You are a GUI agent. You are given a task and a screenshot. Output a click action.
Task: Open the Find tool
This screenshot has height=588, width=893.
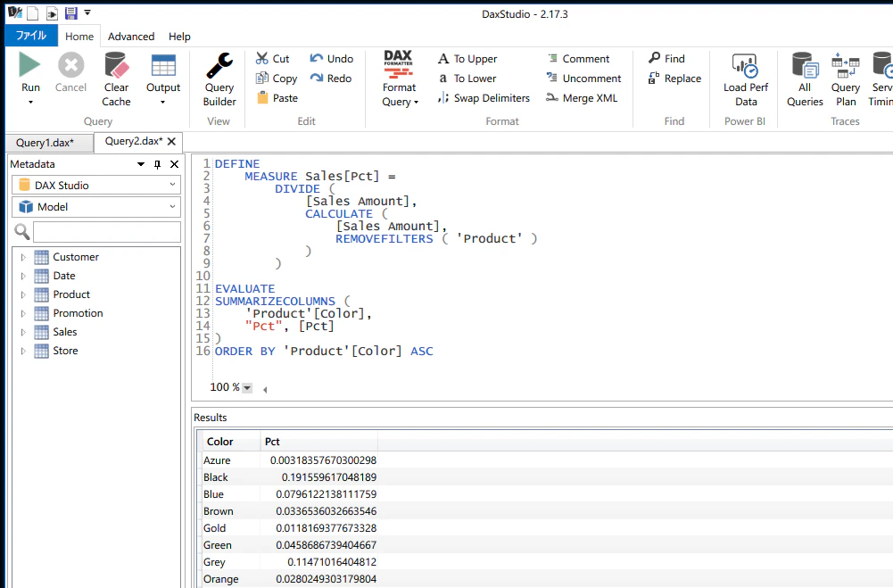point(667,59)
